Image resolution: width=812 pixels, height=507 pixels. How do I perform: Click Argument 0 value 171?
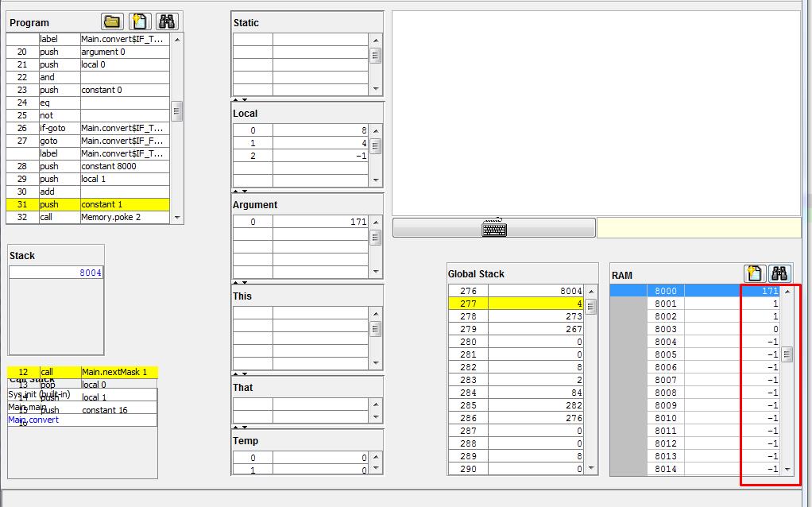[x=320, y=222]
